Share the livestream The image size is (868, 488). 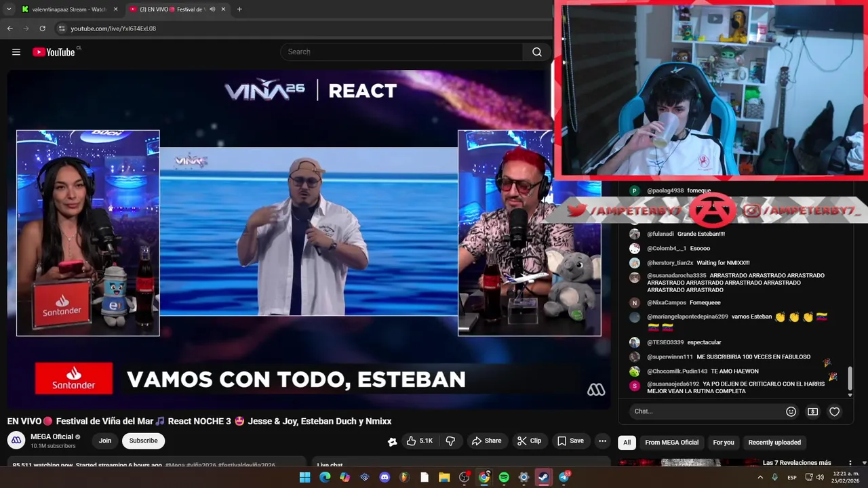point(486,441)
